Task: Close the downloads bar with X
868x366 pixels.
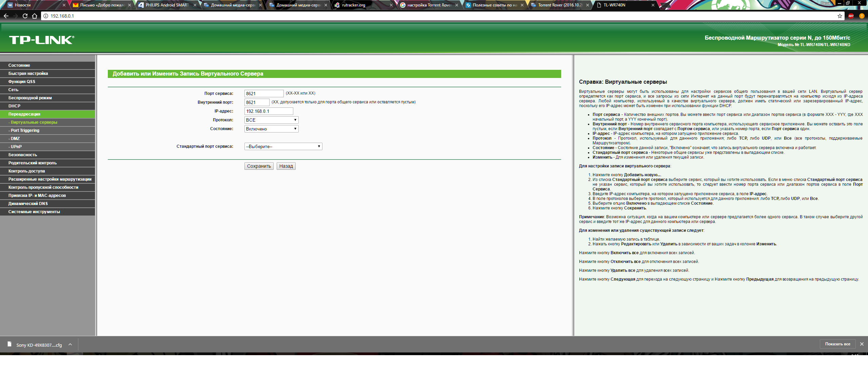Action: point(862,344)
